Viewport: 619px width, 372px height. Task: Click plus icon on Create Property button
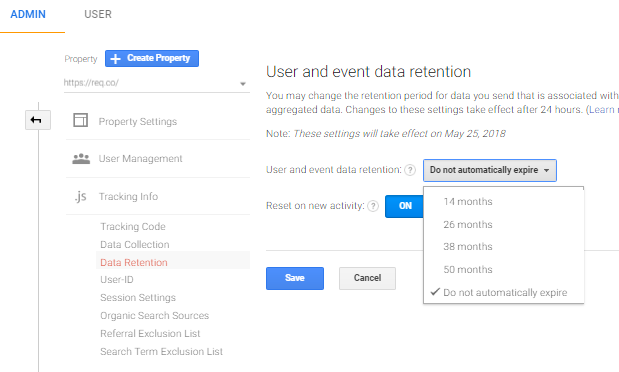(115, 59)
